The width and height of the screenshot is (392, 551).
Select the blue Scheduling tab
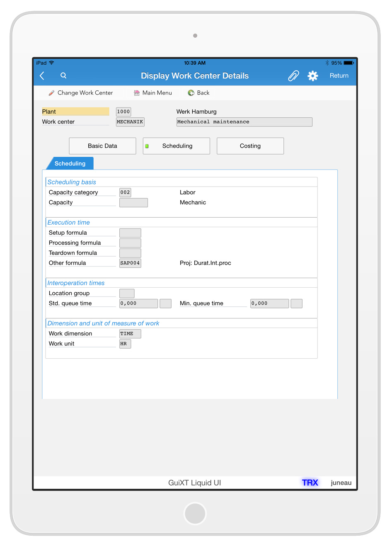coord(70,163)
